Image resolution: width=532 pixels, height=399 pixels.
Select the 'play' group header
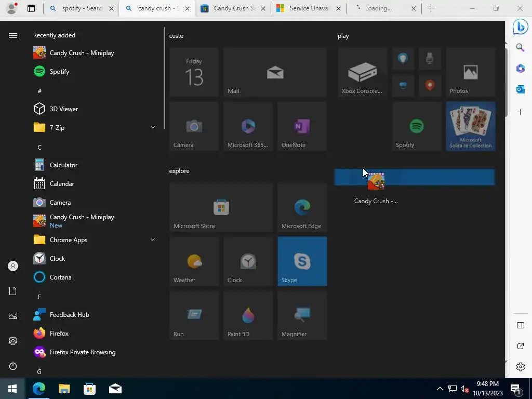343,36
